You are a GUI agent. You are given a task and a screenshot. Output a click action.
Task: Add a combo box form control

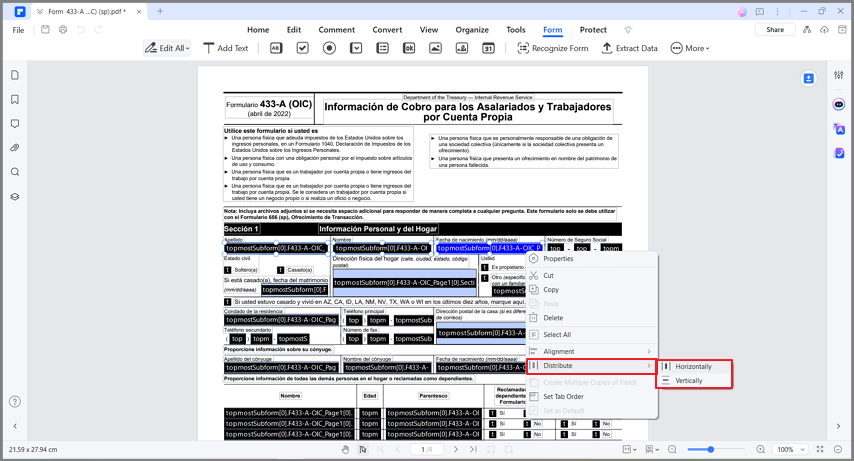pyautogui.click(x=356, y=48)
